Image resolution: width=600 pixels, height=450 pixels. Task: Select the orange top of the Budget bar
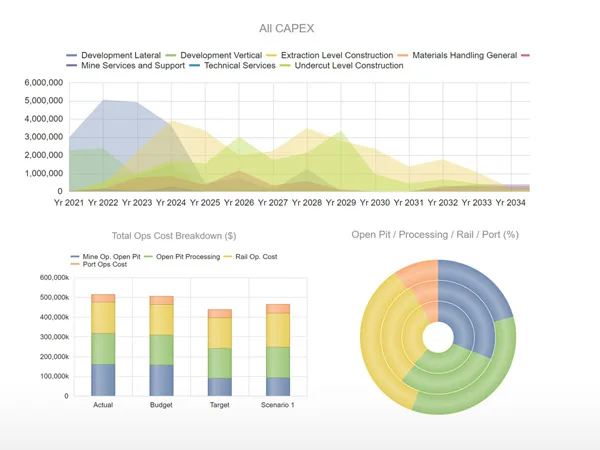click(x=161, y=300)
